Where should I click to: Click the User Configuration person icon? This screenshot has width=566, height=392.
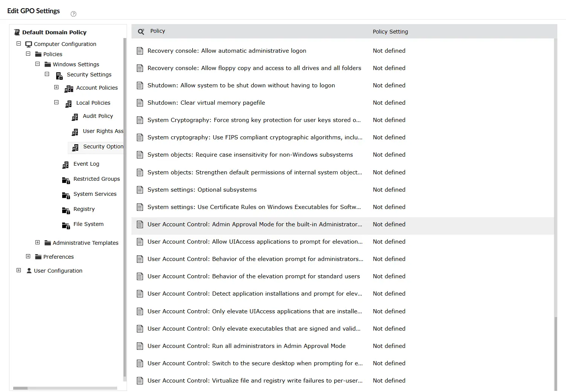pyautogui.click(x=29, y=271)
